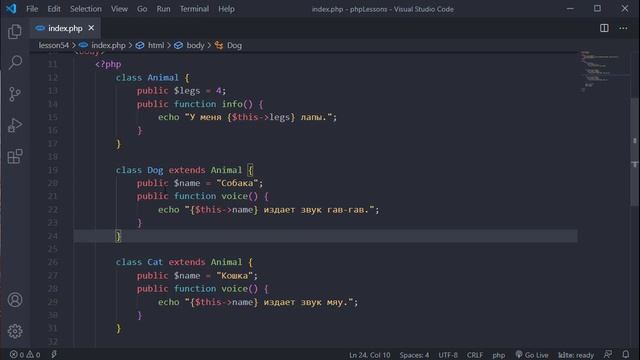Open the Extensions view
The height and width of the screenshot is (360, 640).
click(x=15, y=156)
